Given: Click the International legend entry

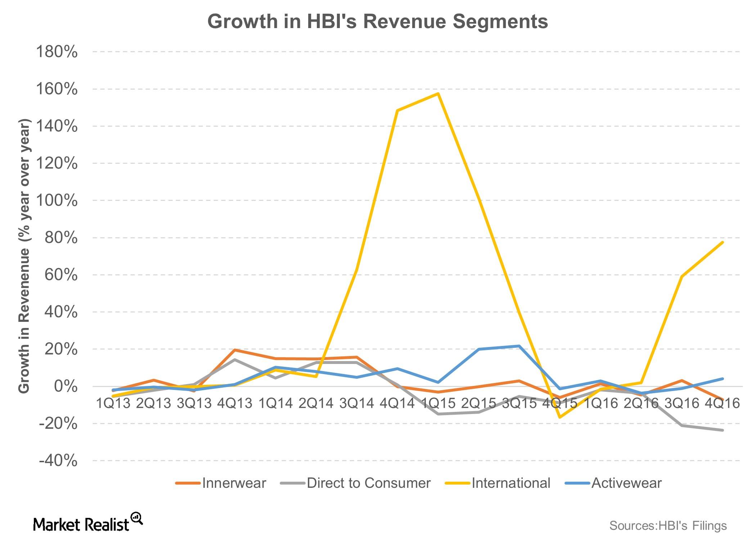Looking at the screenshot, I should coord(498,483).
